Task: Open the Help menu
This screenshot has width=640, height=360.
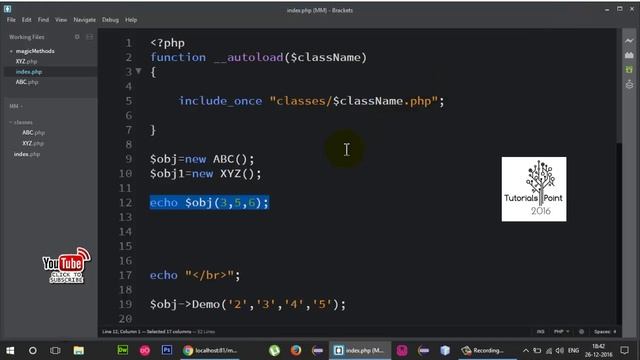Action: click(x=131, y=20)
